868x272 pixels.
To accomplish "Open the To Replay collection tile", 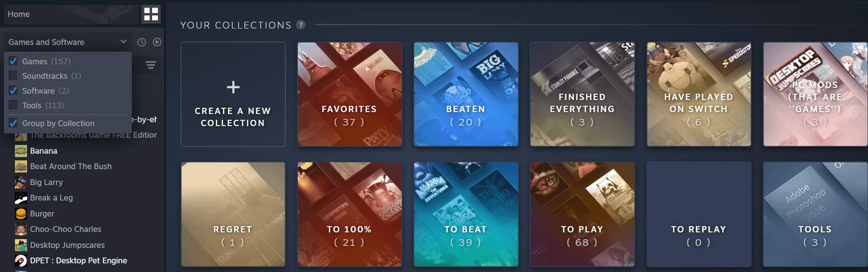I will coord(699,215).
